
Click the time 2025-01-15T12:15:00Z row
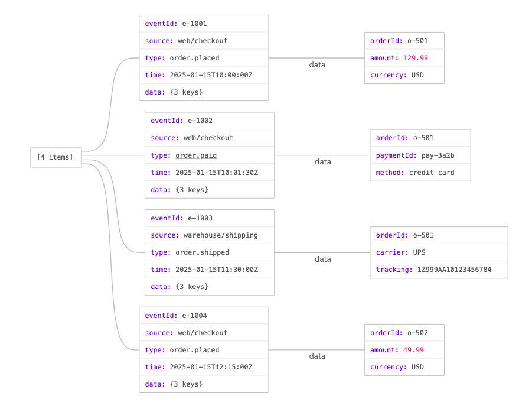[204, 367]
